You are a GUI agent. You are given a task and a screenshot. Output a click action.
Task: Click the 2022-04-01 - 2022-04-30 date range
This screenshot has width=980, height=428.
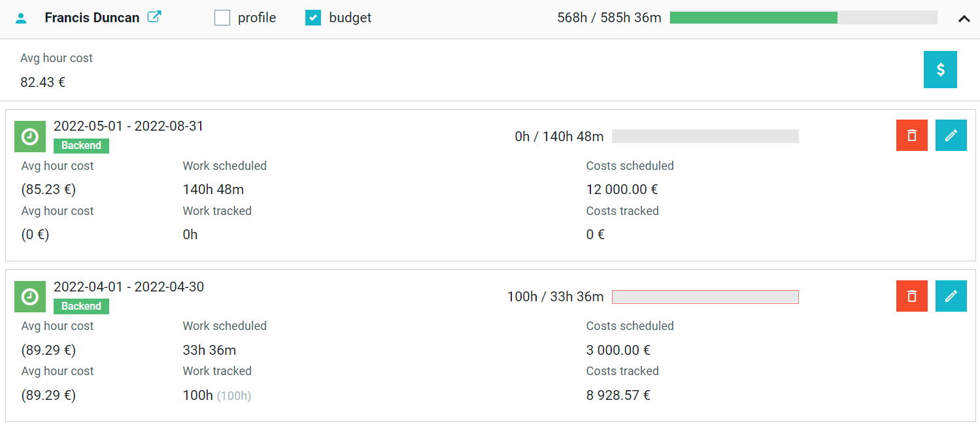point(129,287)
